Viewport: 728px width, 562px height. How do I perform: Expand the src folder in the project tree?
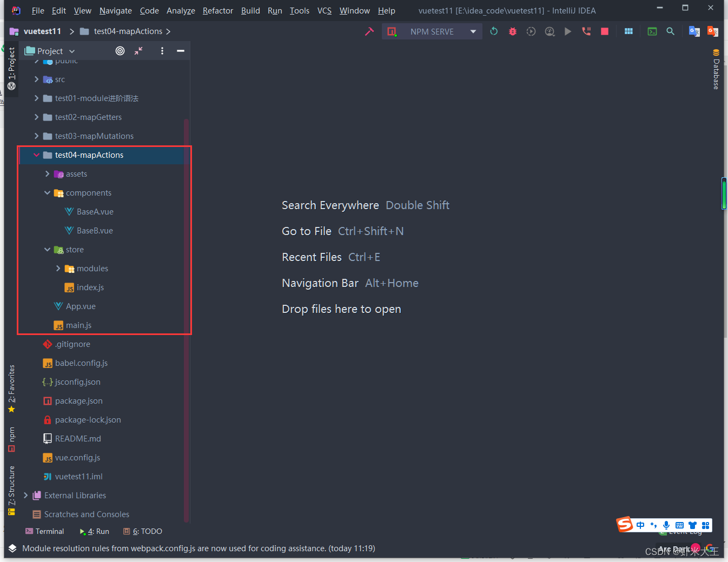[x=36, y=79]
